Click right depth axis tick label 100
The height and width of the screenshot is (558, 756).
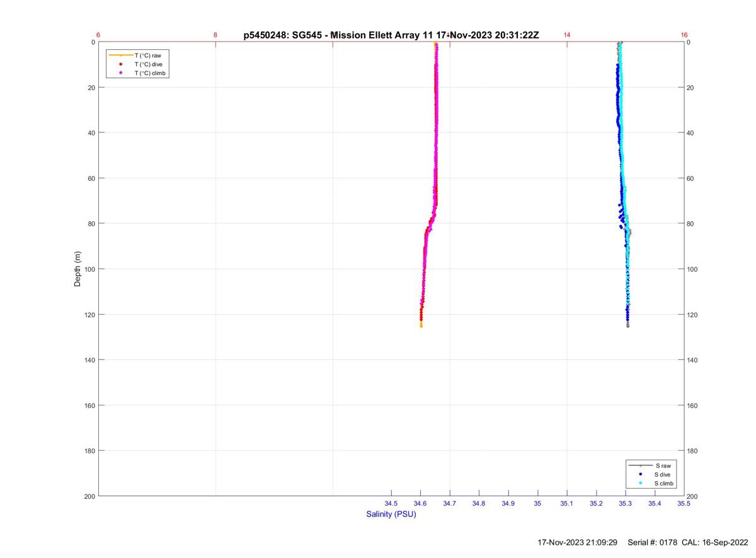click(693, 269)
